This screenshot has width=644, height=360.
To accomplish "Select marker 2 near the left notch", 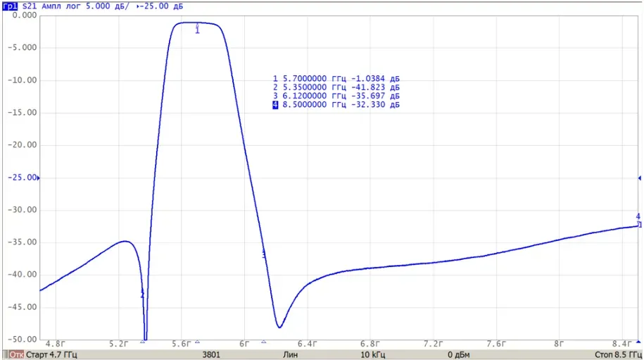I will tap(142, 294).
